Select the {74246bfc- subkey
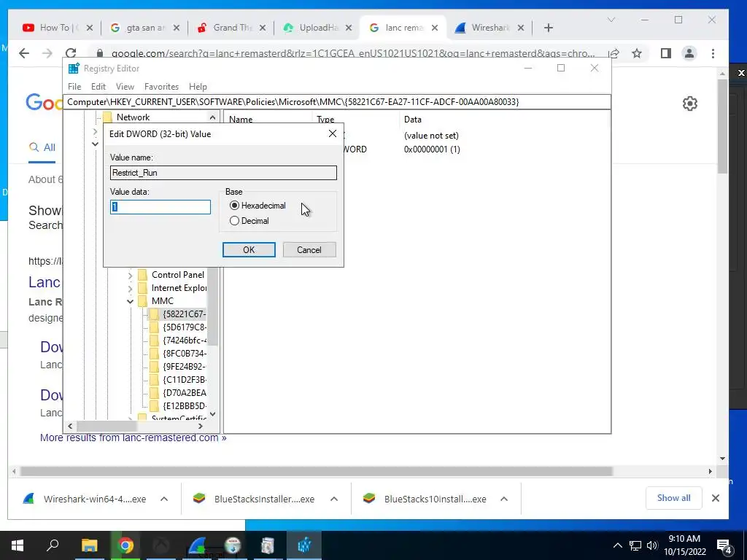This screenshot has width=747, height=560. (185, 341)
